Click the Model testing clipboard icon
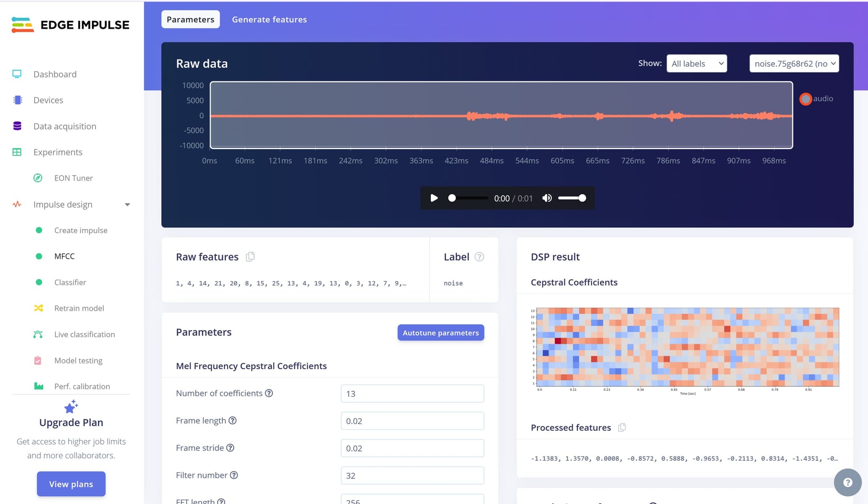The height and width of the screenshot is (504, 868). click(38, 360)
